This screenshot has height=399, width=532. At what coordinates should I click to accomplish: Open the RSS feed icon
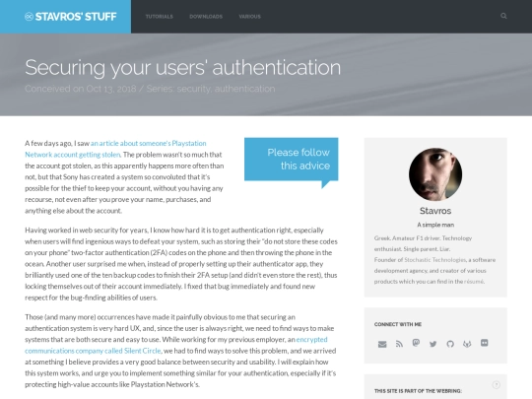399,344
